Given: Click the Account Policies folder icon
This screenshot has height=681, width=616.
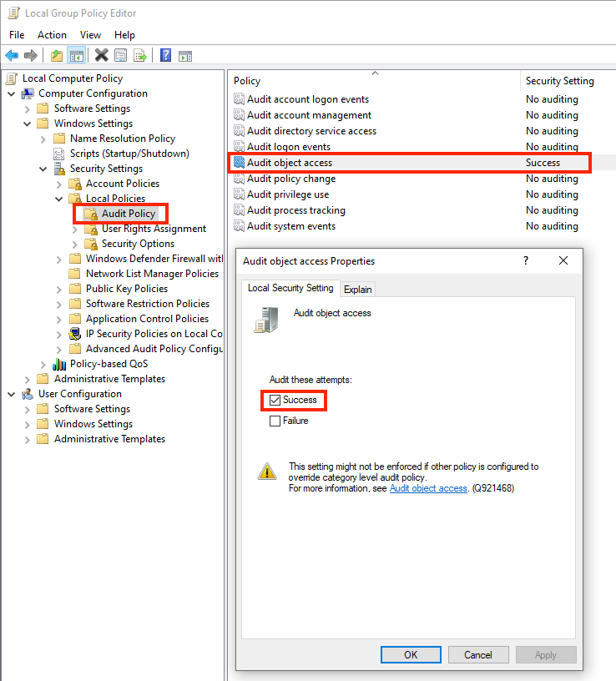Looking at the screenshot, I should [75, 184].
